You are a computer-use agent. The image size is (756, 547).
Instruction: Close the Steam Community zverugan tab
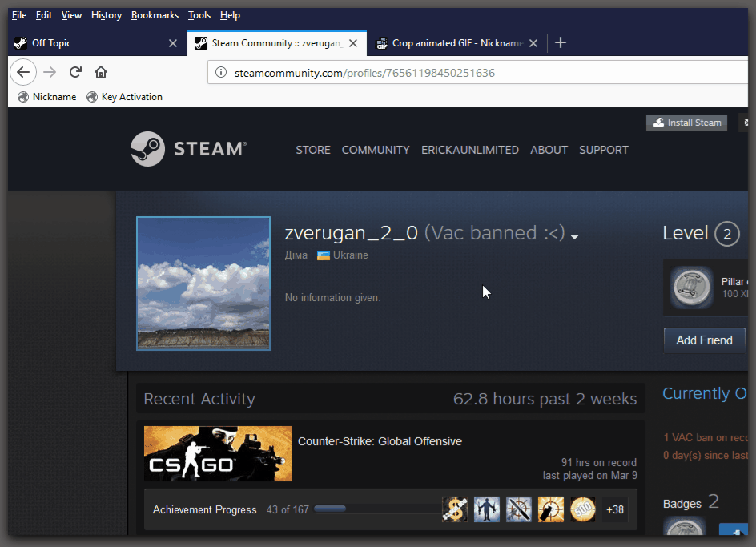pos(353,43)
